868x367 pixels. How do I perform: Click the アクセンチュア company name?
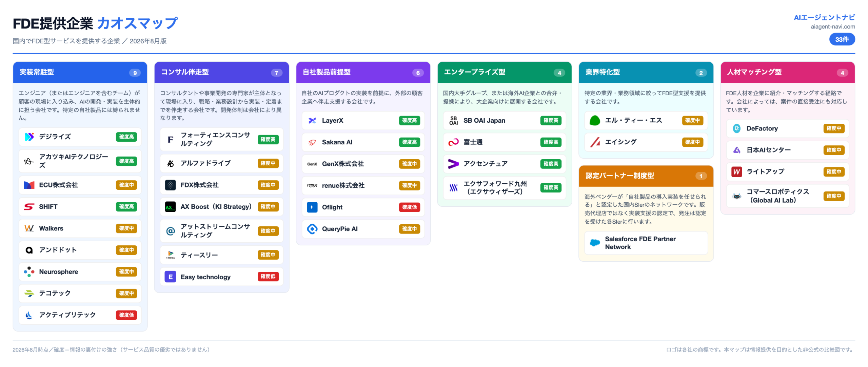click(486, 164)
